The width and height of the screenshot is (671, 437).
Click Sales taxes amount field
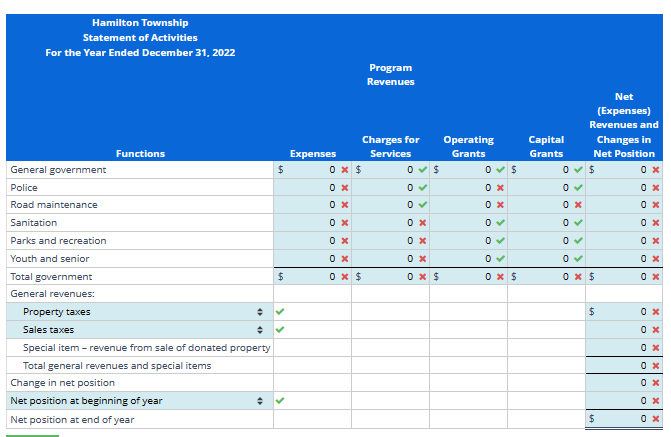point(624,330)
